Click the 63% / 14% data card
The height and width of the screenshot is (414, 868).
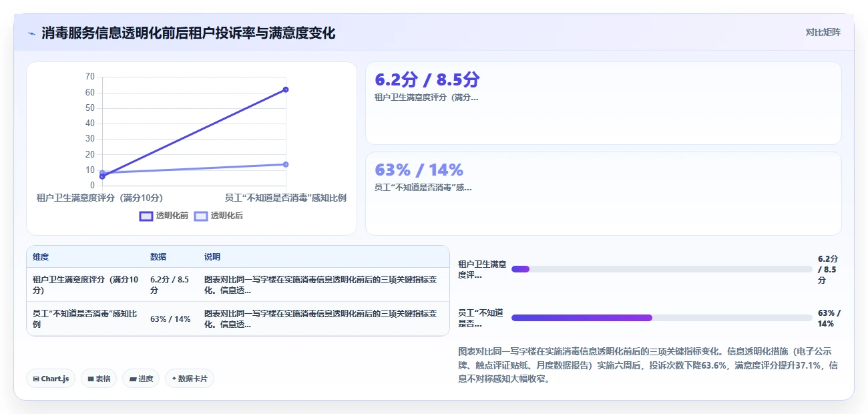[x=604, y=194]
